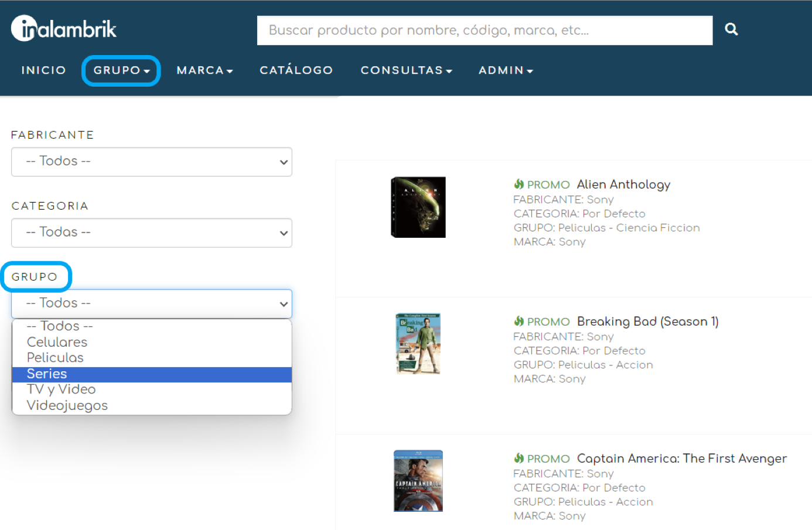This screenshot has height=530, width=812.
Task: Select Peliculas in Grupo list
Action: pyautogui.click(x=152, y=358)
